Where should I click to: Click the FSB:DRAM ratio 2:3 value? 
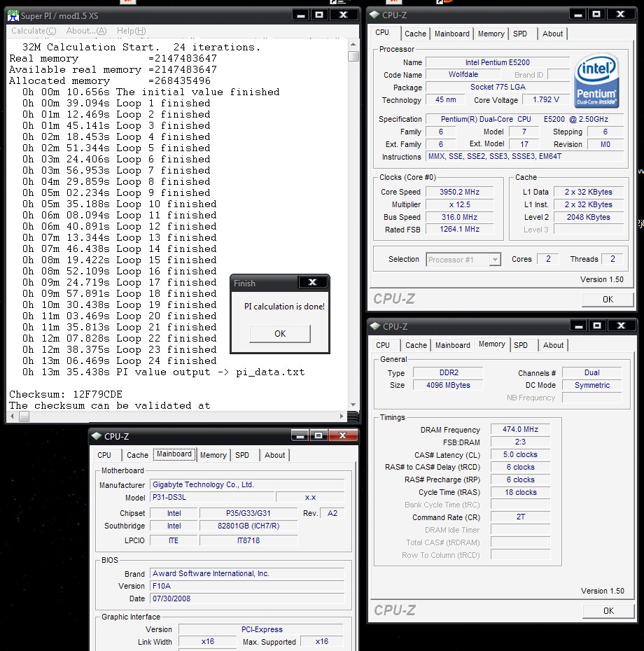(x=520, y=442)
